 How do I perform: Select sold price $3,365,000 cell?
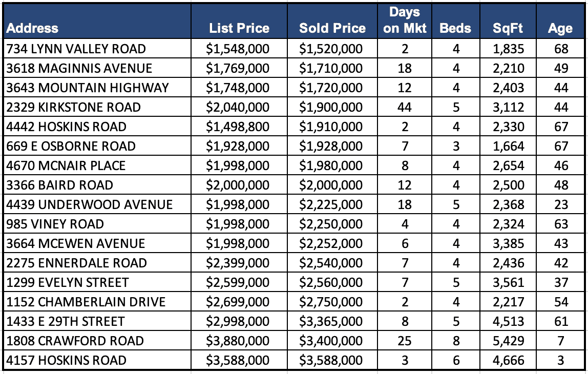[331, 321]
